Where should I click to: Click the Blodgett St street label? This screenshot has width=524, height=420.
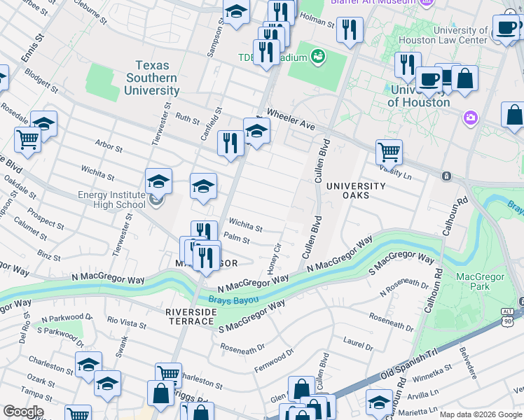[41, 80]
